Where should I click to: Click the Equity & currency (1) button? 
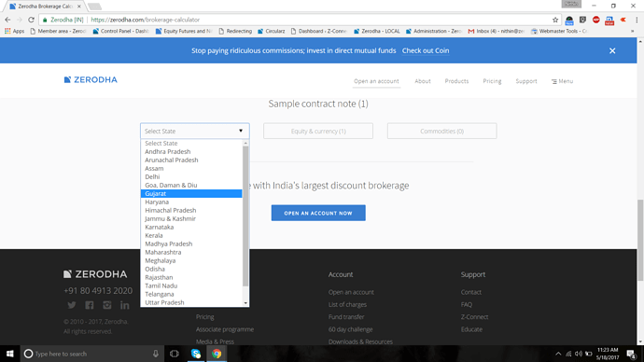coord(318,131)
